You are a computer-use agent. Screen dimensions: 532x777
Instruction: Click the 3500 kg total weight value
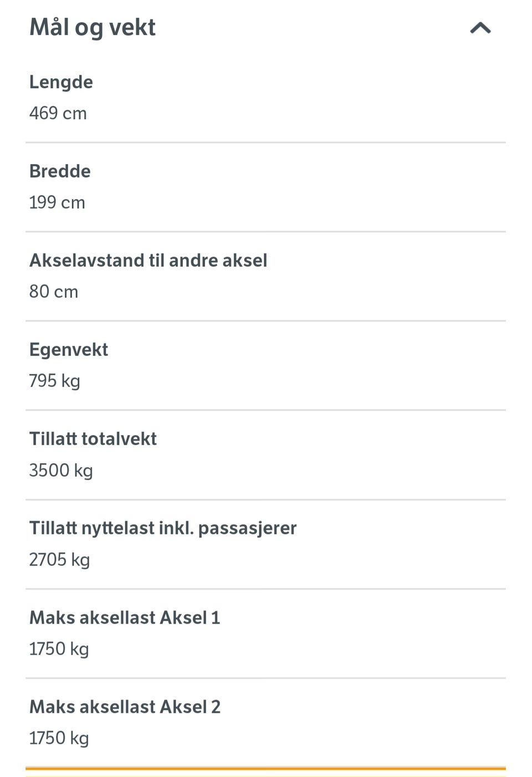(x=61, y=471)
